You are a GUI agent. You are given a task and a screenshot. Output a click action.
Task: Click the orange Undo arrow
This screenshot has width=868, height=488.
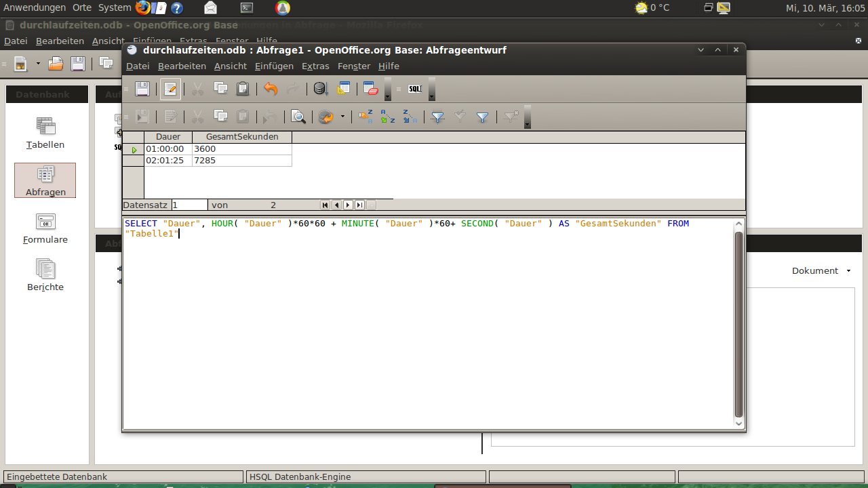click(x=271, y=89)
